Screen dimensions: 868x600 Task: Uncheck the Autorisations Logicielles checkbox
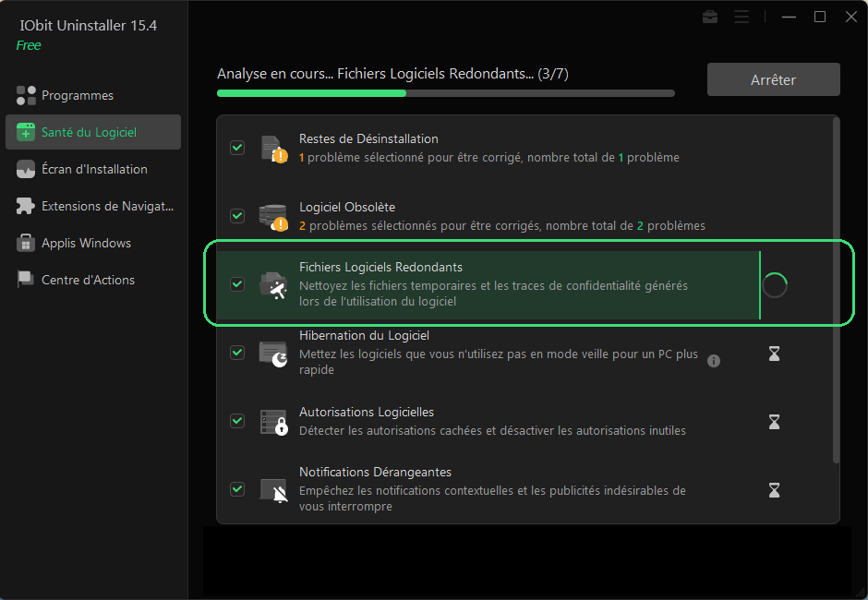point(237,421)
